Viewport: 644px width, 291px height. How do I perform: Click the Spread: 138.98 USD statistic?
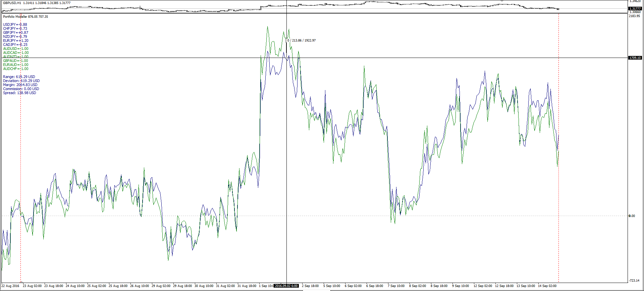19,93
